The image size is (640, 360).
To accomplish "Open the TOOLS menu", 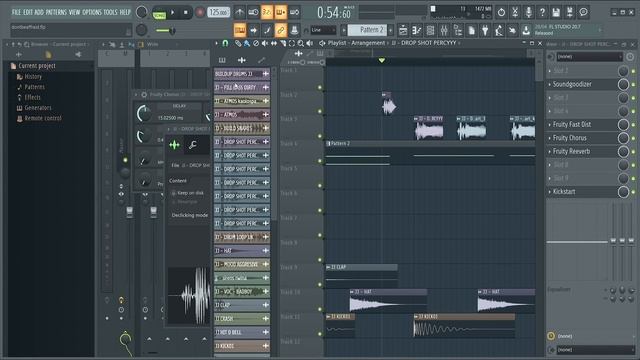I will pyautogui.click(x=110, y=12).
